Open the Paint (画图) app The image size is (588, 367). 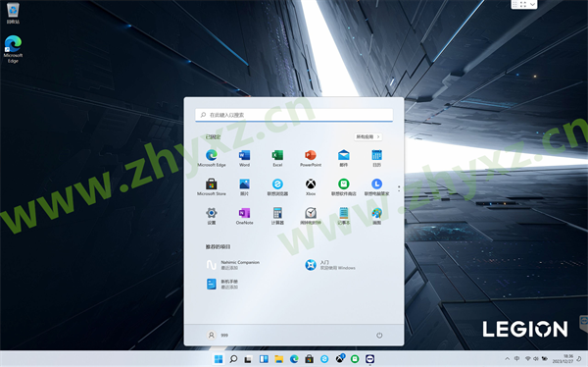click(x=376, y=216)
